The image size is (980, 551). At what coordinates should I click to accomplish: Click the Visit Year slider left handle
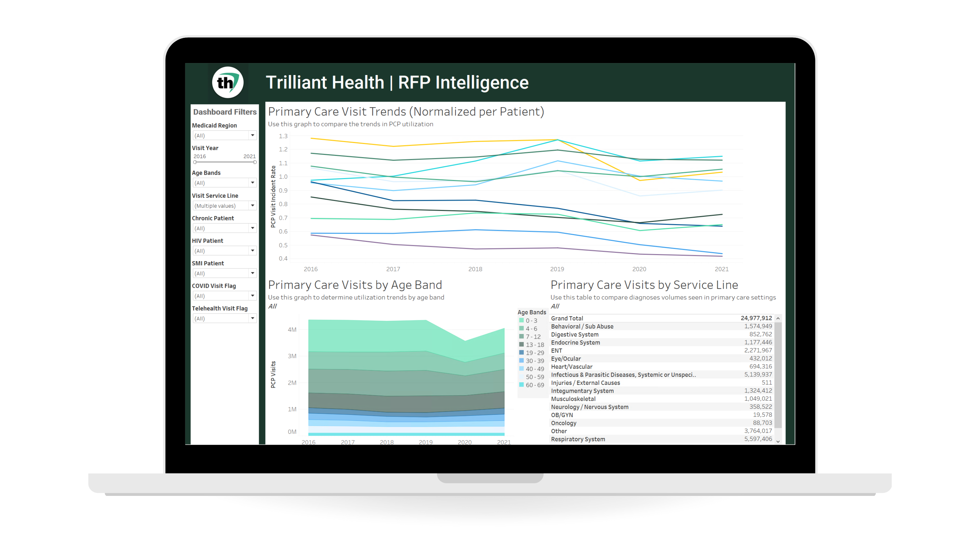pos(195,162)
